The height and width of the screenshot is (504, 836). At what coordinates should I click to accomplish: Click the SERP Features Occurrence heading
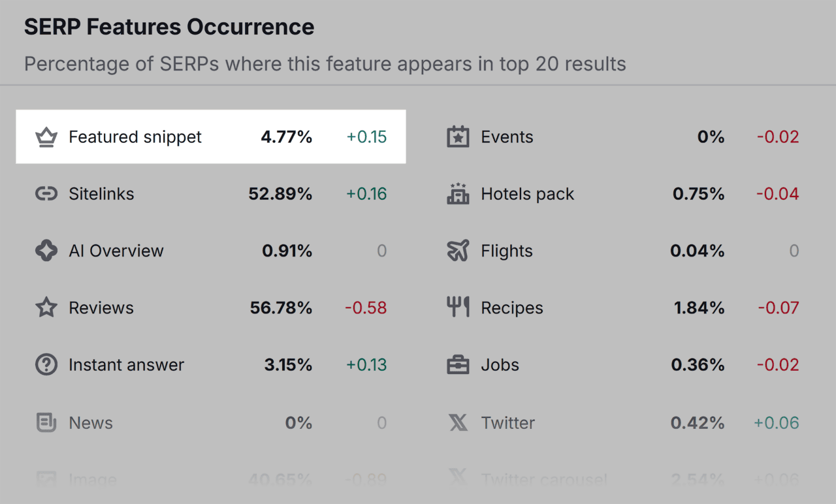pyautogui.click(x=169, y=27)
